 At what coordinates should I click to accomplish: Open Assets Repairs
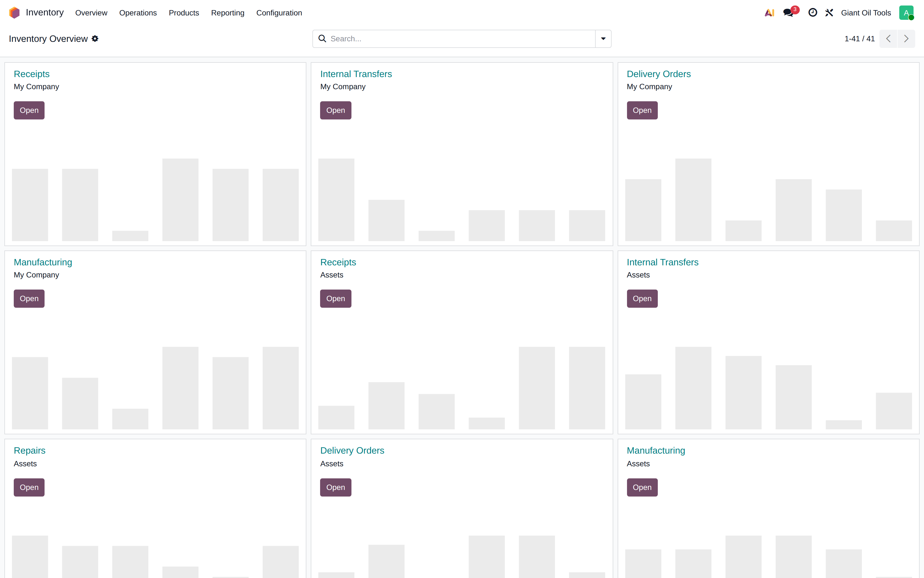29,487
